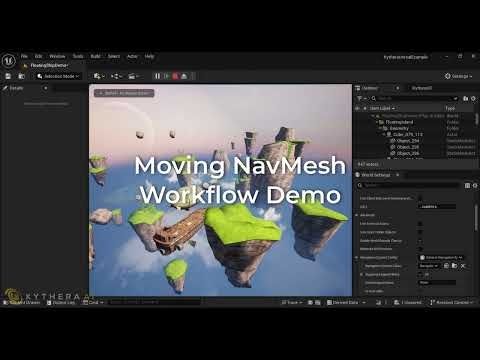Image resolution: width=480 pixels, height=360 pixels.
Task: Open the Derived Data status menu
Action: tap(346, 302)
